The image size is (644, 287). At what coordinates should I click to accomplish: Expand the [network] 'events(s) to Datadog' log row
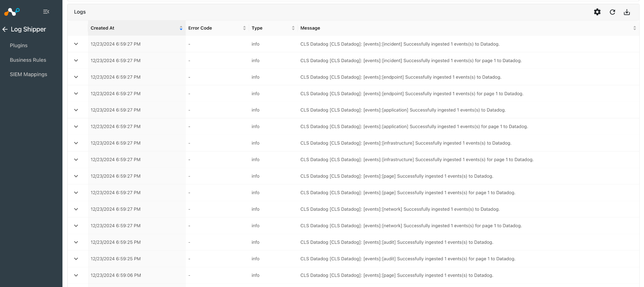click(76, 209)
